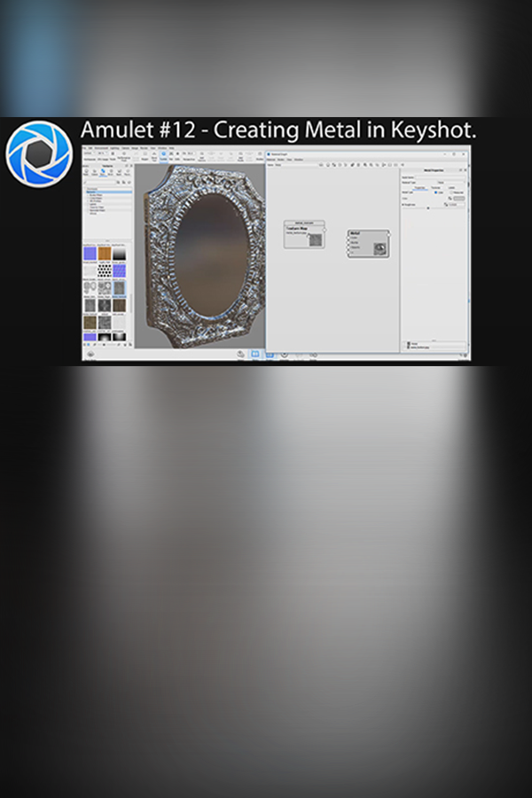532x798 pixels.
Task: Open the Material menu in Material Graph
Action: tap(271, 160)
